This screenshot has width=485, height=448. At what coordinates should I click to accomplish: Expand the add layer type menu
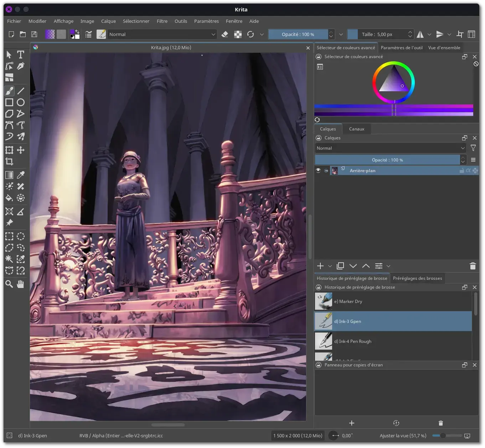pos(330,266)
